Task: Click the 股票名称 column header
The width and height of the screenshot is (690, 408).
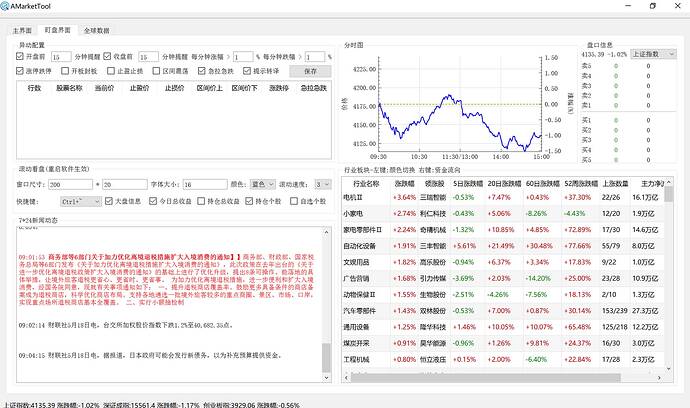Action: click(x=69, y=88)
